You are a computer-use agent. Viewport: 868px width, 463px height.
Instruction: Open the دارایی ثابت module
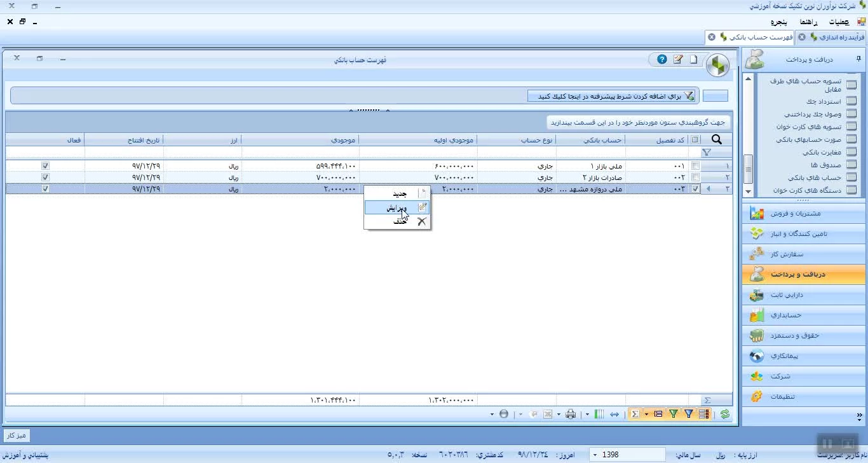[x=803, y=294]
